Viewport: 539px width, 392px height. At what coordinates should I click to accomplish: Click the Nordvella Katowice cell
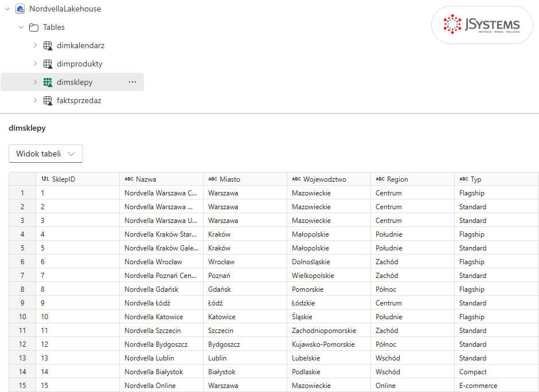tap(162, 316)
